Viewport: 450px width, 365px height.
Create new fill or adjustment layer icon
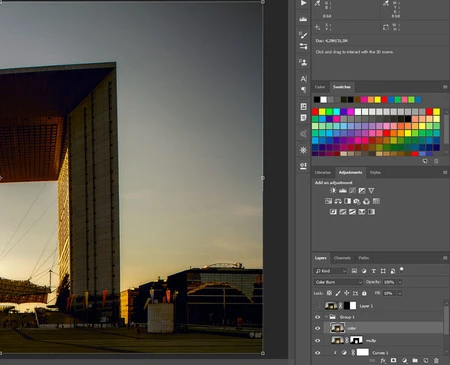[x=404, y=360]
